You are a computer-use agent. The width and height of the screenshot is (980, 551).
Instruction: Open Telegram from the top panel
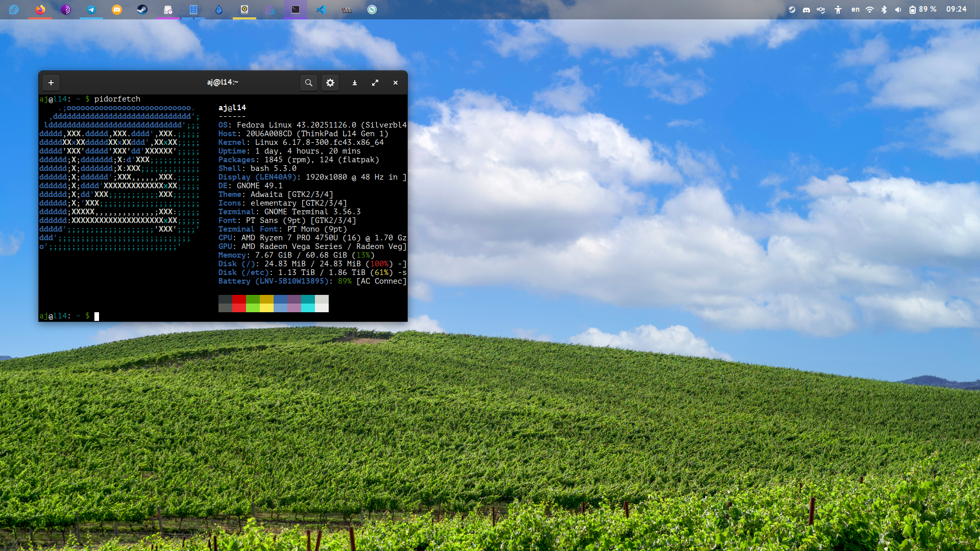pyautogui.click(x=91, y=9)
